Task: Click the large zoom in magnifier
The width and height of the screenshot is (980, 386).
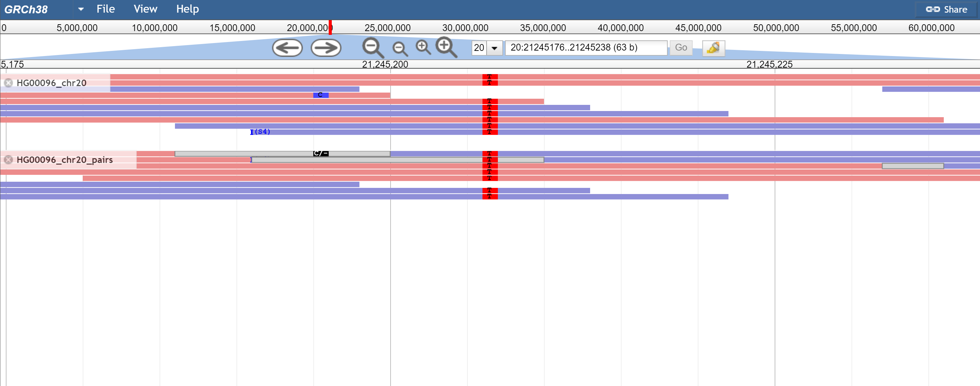Action: click(x=446, y=47)
